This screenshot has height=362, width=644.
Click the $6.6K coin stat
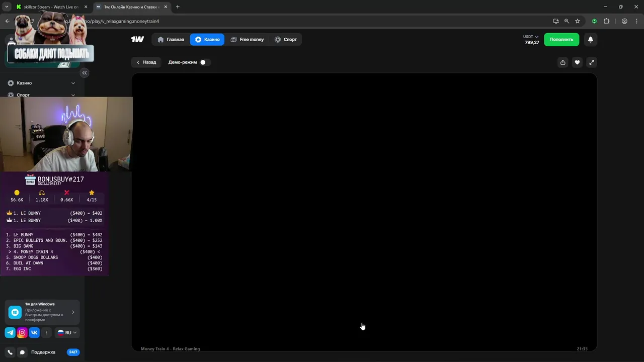pos(17,197)
